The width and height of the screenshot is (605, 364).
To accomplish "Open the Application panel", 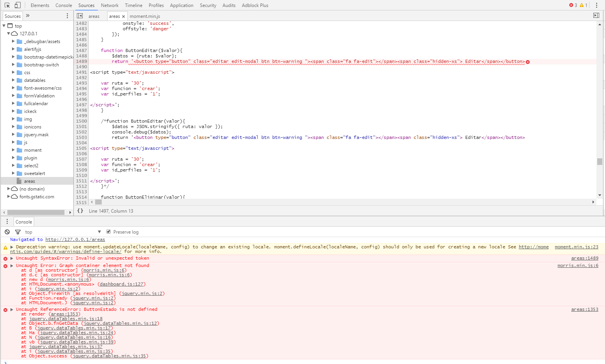I will pos(181,5).
